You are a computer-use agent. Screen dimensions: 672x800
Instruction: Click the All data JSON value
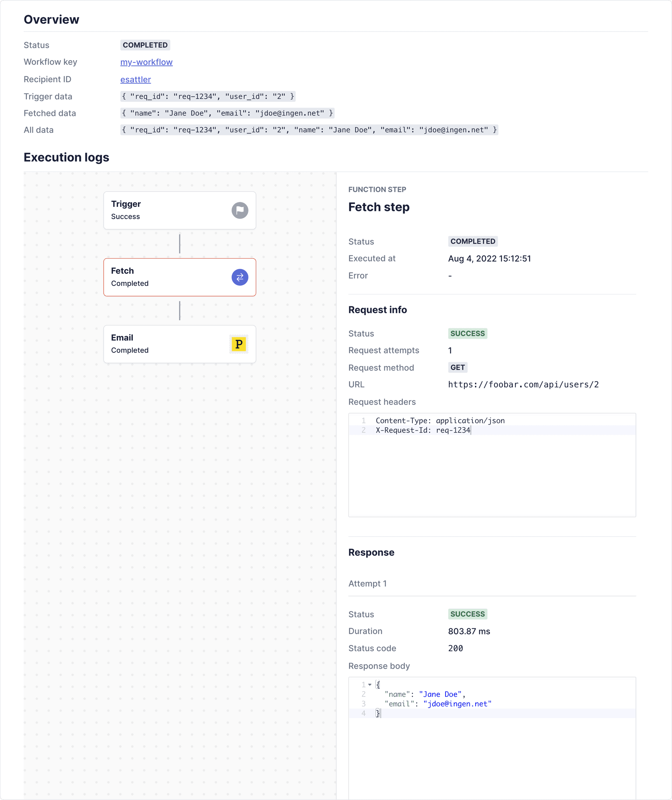(x=309, y=130)
